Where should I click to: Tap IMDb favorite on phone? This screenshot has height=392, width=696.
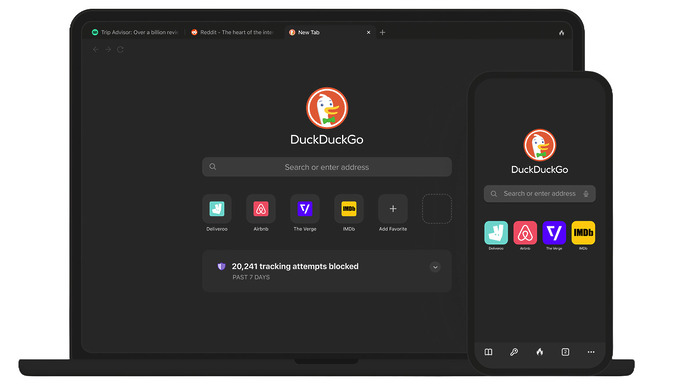(583, 233)
